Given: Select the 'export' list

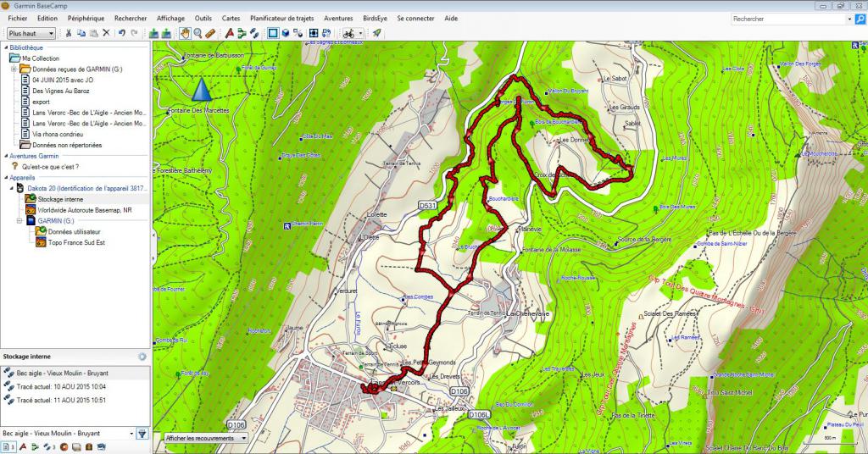Looking at the screenshot, I should [x=41, y=102].
